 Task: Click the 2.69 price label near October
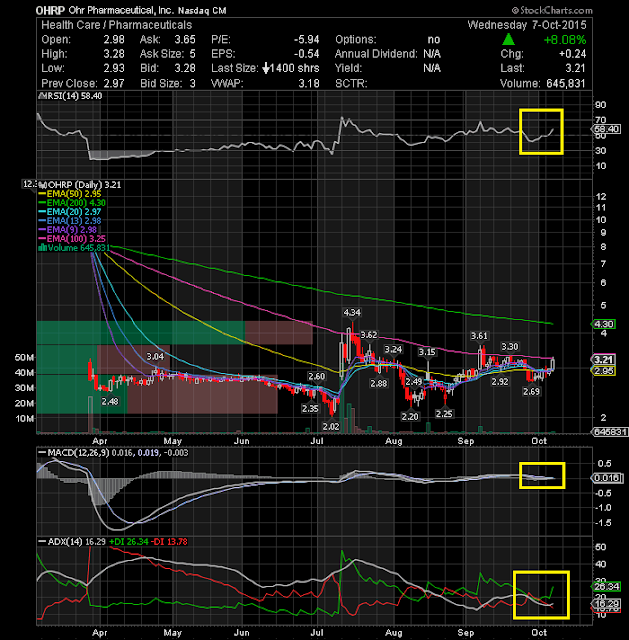[531, 392]
